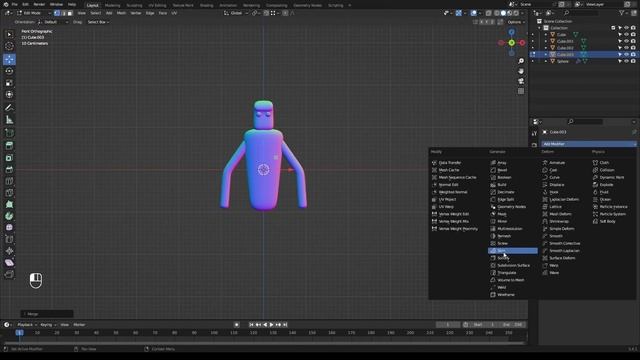Image resolution: width=640 pixels, height=360 pixels.
Task: Collapse the Collection in the outliner
Action: (539, 28)
